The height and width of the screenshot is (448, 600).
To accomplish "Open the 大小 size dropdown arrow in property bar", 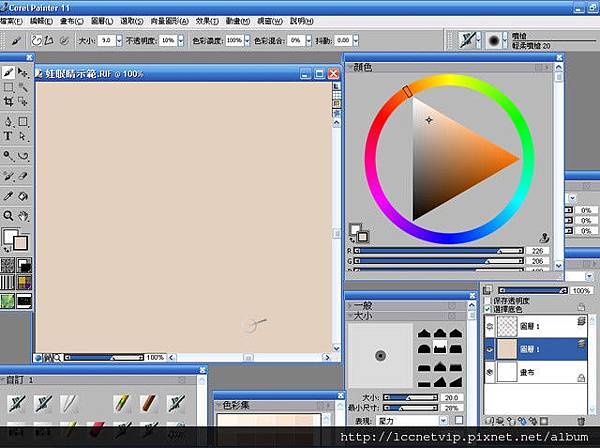I will 119,40.
